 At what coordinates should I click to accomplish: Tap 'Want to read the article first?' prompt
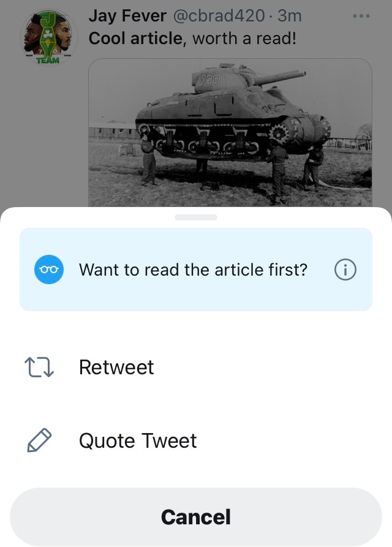pos(193,270)
